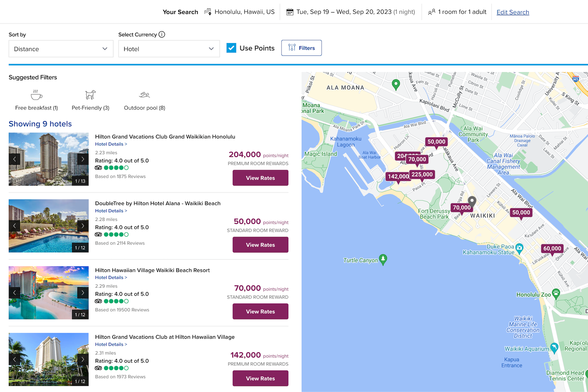Apply the Free breakfast (1) suggested filter
588x392 pixels.
(x=36, y=100)
